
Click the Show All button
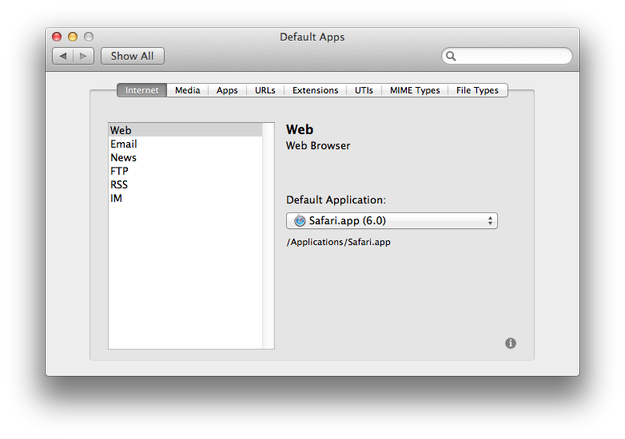tap(132, 56)
